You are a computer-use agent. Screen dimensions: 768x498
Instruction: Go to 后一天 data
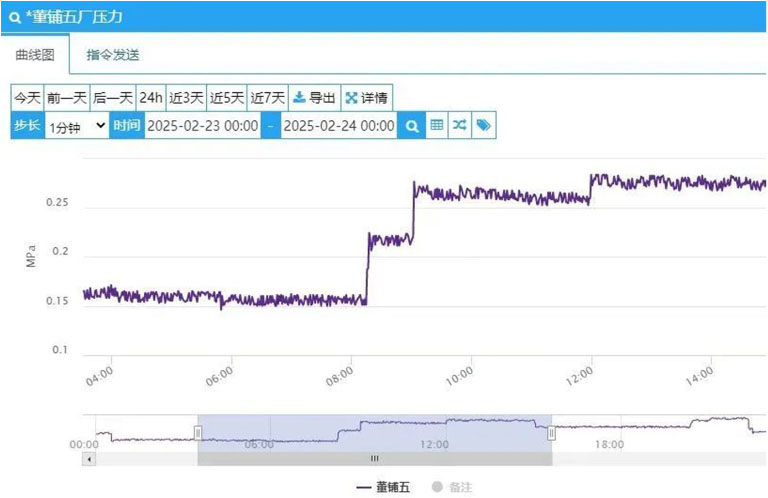point(113,97)
